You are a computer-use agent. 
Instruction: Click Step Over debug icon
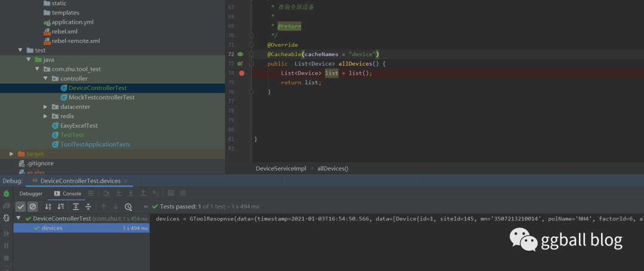pos(106,193)
